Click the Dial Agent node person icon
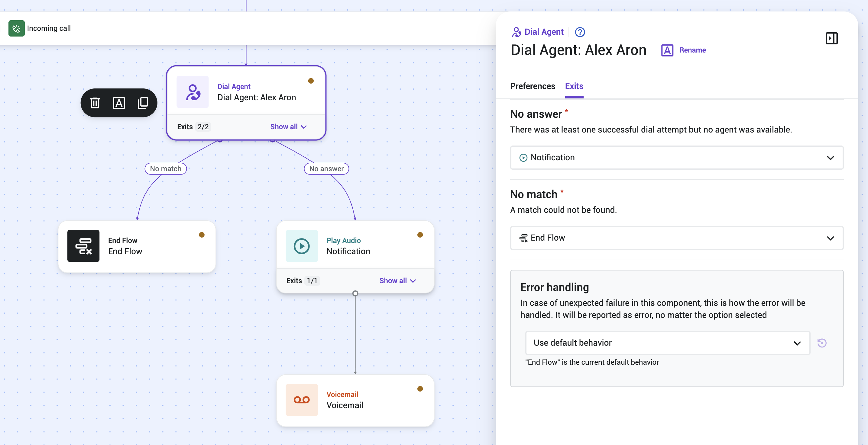 pos(193,92)
